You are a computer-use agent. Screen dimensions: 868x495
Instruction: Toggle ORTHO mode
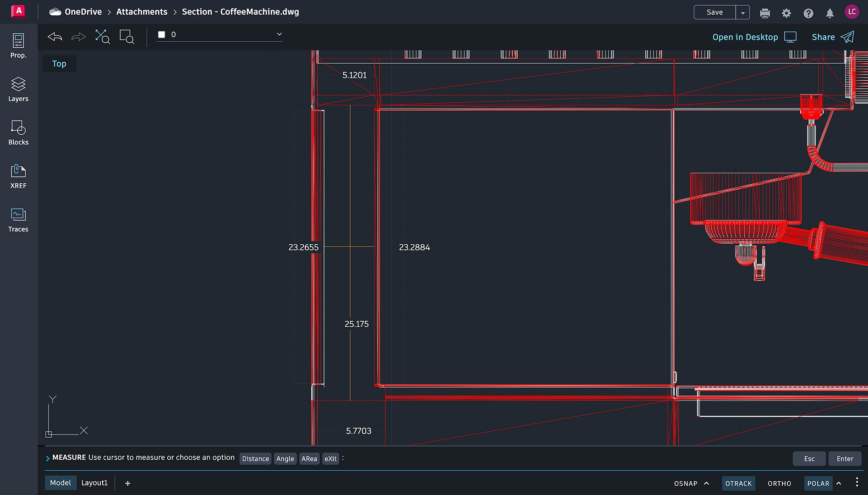point(779,483)
